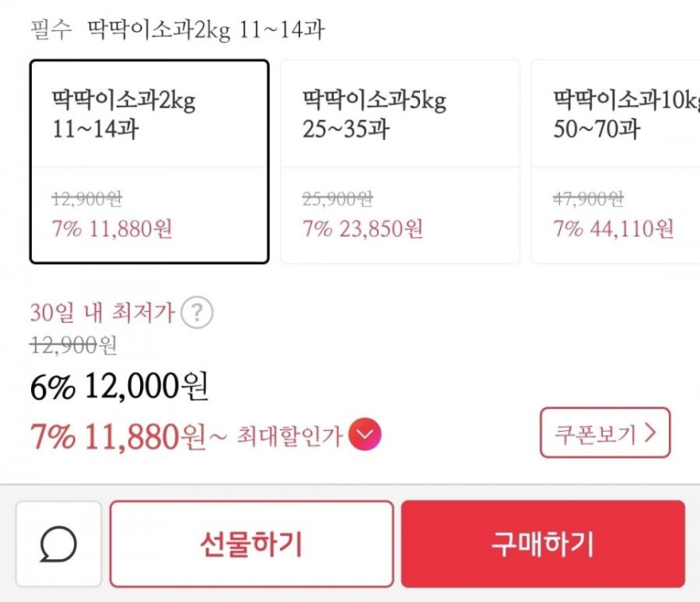Pick the 딱딱이소과10kg 50~70과 option card
Screen dimensions: 700x602
[x=617, y=161]
